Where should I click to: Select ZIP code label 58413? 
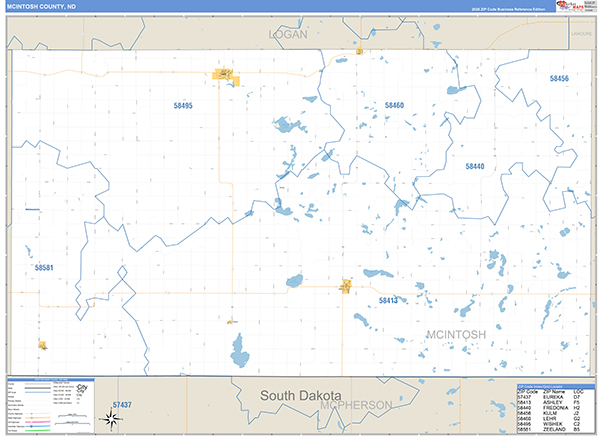[x=387, y=300]
